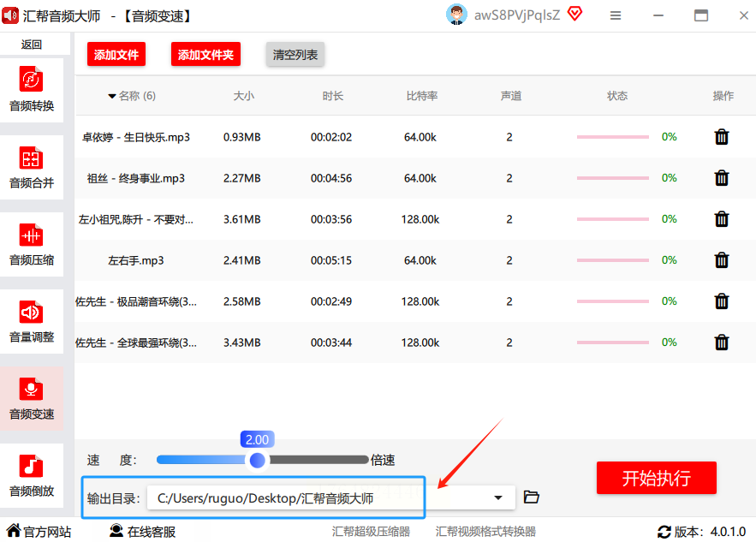The image size is (756, 542).
Task: Click the 时长 column header
Action: coord(333,96)
